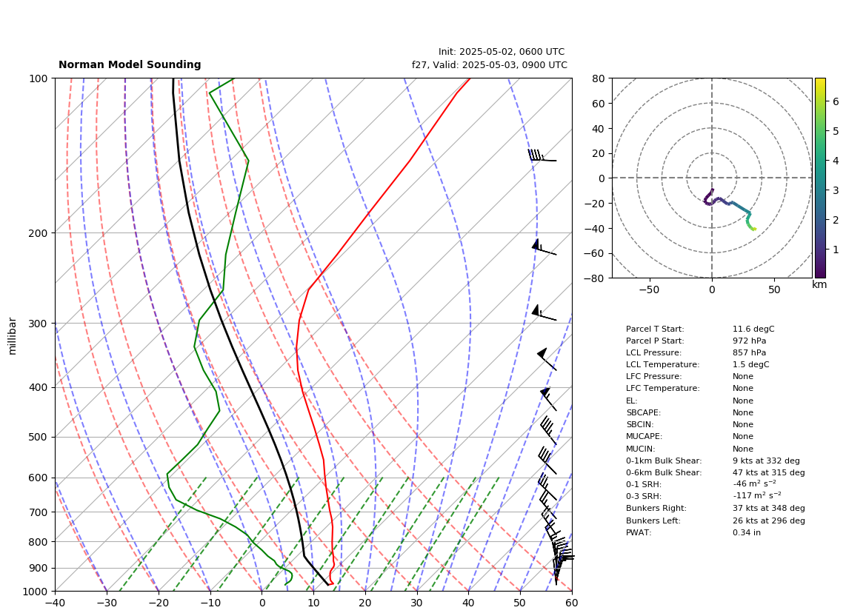Image resolution: width=846 pixels, height=616 pixels.
Task: Click the 'km' label under the colorbar
Action: pyautogui.click(x=819, y=284)
